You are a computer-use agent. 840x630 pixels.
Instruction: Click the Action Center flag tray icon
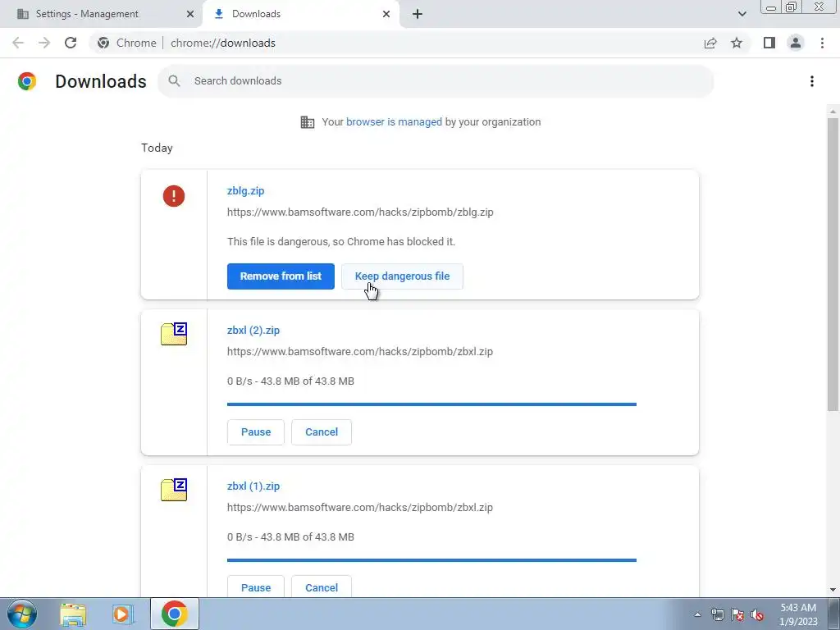737,614
